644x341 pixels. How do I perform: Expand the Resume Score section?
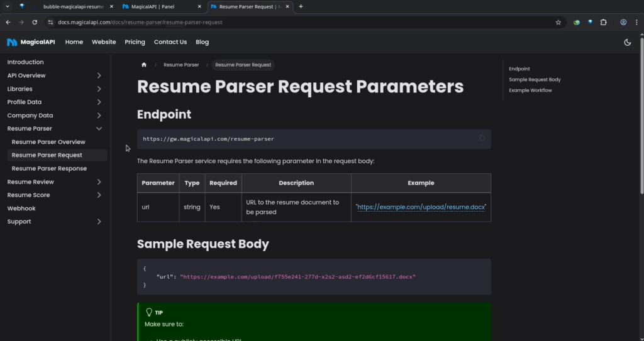pyautogui.click(x=99, y=195)
